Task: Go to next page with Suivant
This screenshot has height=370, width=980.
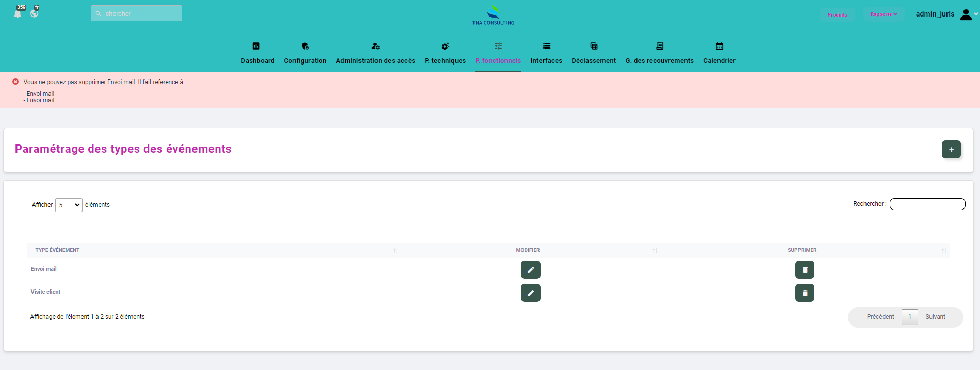Action: (x=935, y=317)
